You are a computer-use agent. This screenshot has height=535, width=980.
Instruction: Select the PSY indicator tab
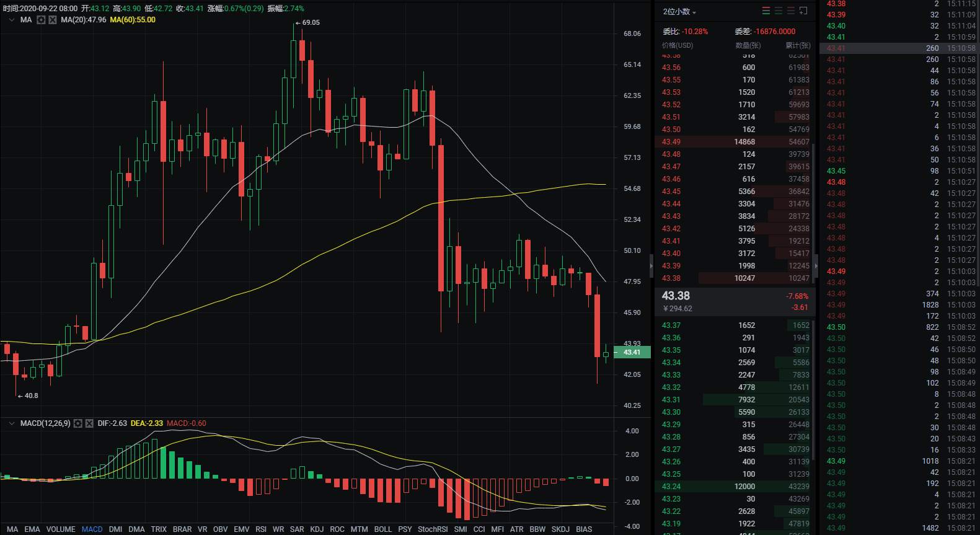coord(405,529)
